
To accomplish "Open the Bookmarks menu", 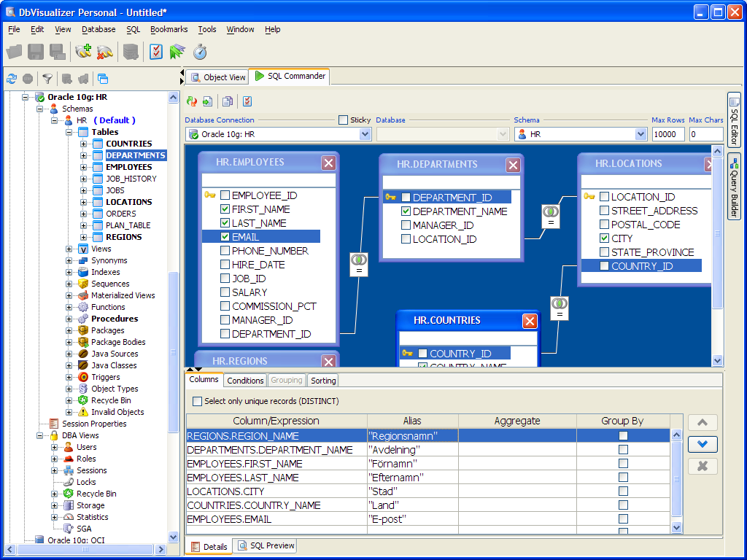I will tap(169, 29).
